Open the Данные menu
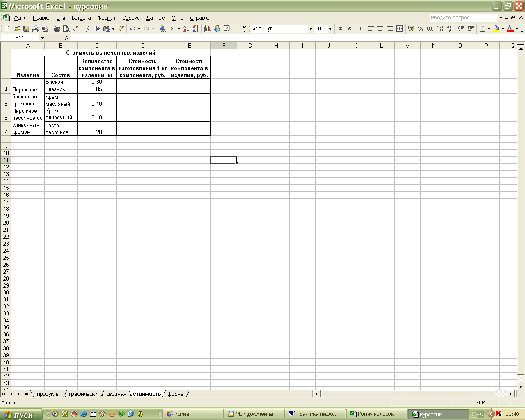Viewport: 525px width, 420px height. [156, 18]
